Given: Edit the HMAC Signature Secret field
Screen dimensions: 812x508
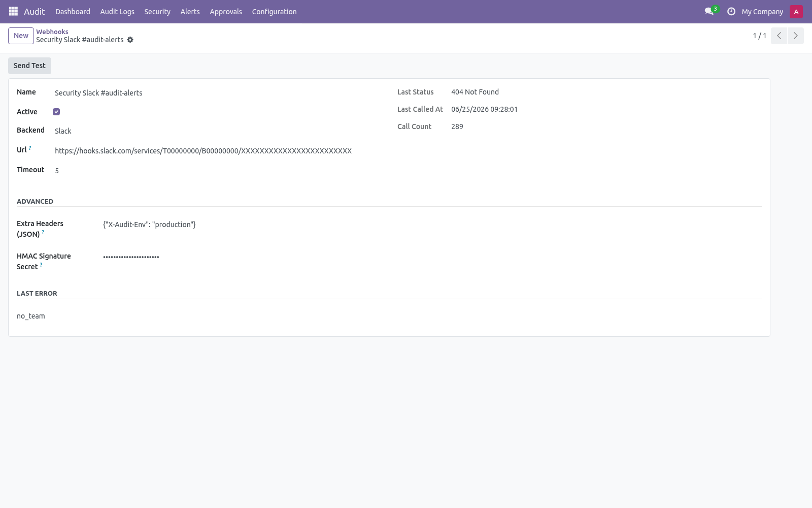Looking at the screenshot, I should (x=432, y=257).
